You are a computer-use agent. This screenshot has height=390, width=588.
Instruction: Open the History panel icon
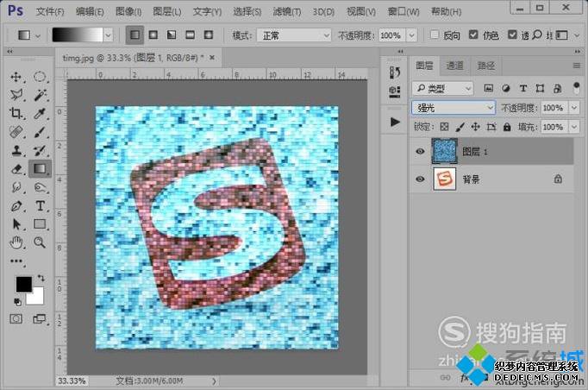point(395,72)
